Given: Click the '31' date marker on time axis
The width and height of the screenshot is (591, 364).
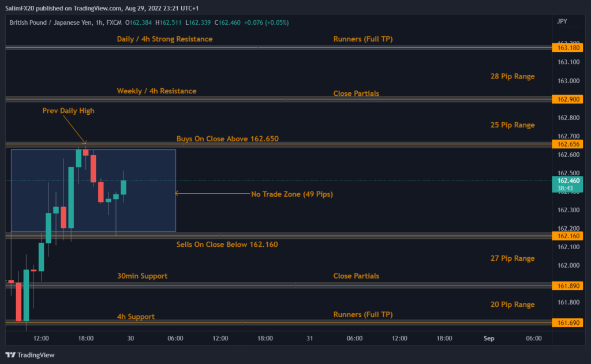Looking at the screenshot, I should [x=310, y=339].
